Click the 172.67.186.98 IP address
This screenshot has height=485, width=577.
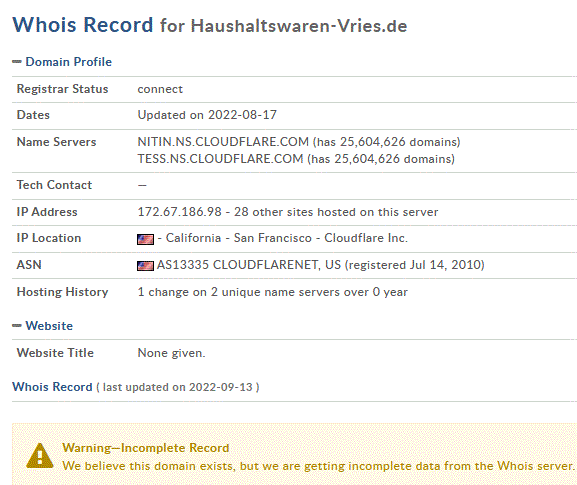click(180, 212)
